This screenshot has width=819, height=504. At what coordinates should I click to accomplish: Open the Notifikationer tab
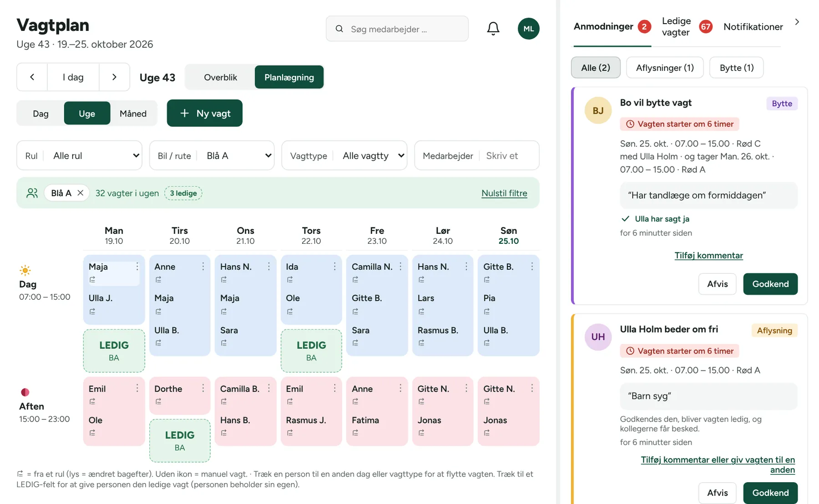click(x=753, y=27)
